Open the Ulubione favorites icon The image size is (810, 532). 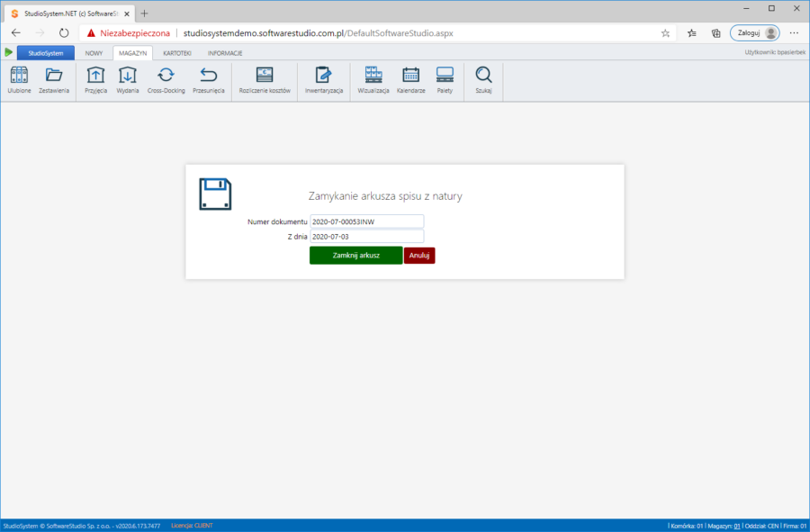19,80
